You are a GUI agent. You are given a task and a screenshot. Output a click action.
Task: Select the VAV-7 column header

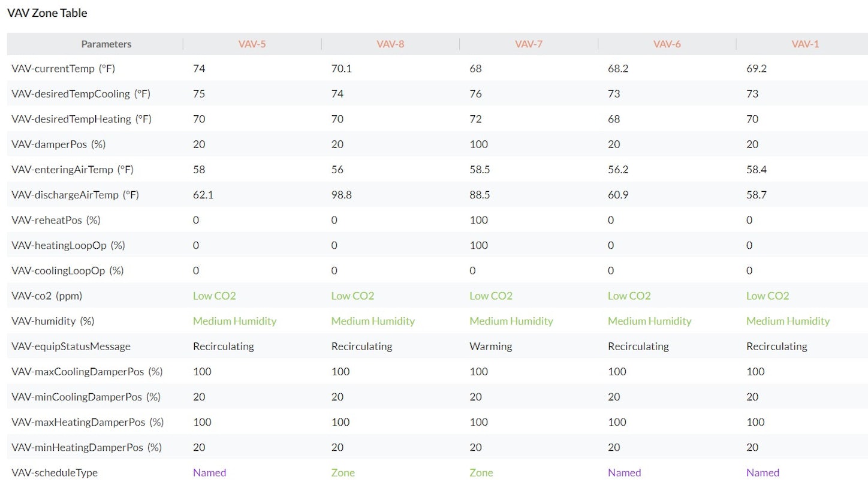529,44
